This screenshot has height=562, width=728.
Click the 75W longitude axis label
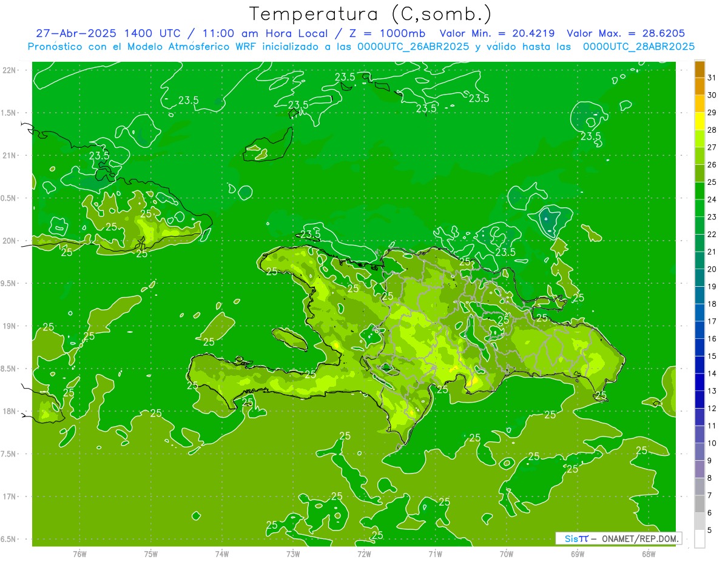pyautogui.click(x=151, y=554)
